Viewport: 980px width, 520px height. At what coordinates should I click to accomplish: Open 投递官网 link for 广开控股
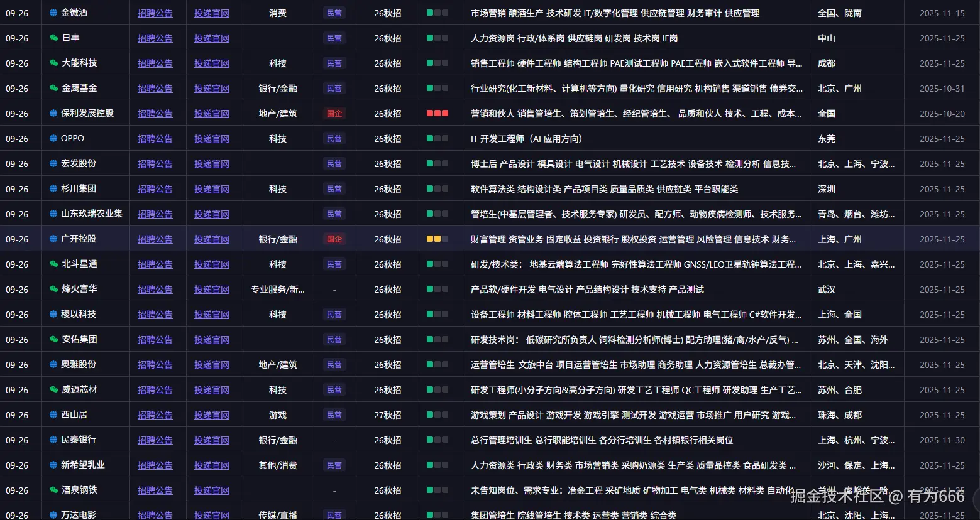coord(212,239)
